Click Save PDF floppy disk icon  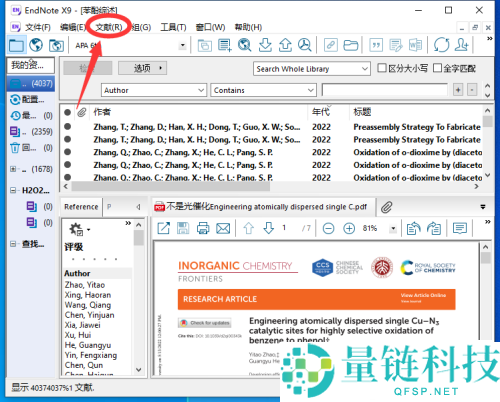point(183,228)
